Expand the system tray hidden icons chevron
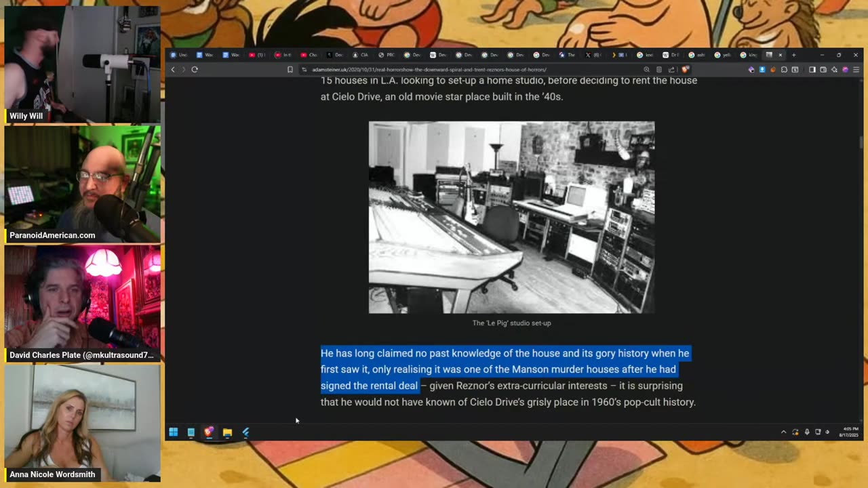868x488 pixels. point(784,432)
